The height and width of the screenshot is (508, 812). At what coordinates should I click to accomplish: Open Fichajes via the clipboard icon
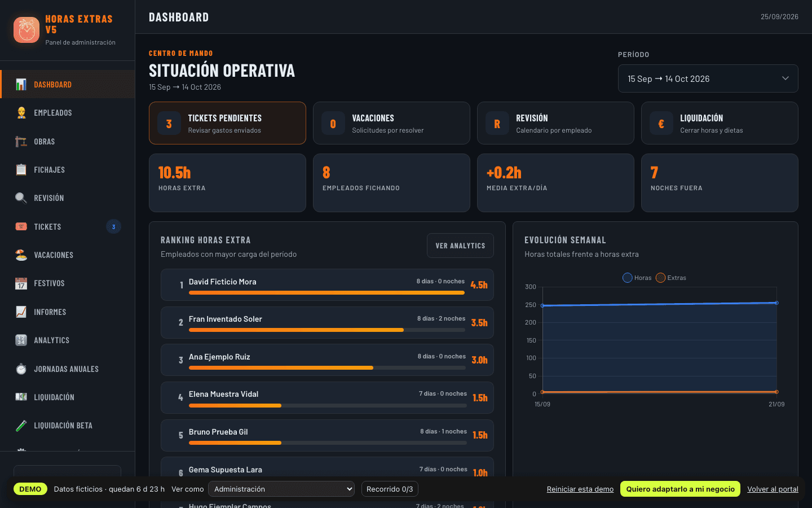(21, 169)
